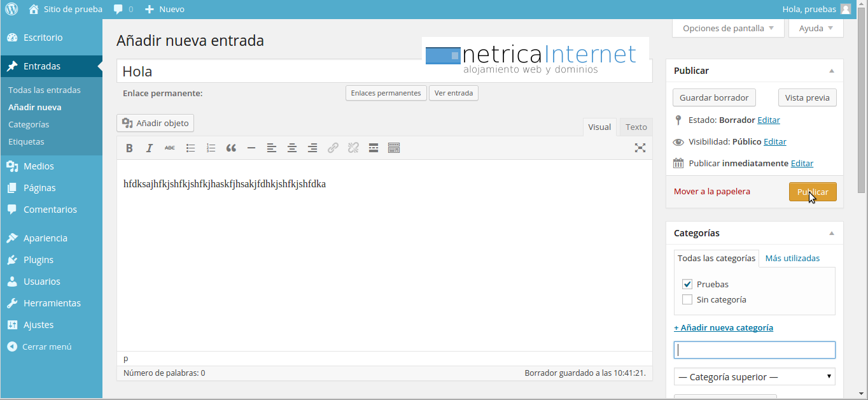Insert a bulleted list
The width and height of the screenshot is (868, 400).
click(190, 148)
